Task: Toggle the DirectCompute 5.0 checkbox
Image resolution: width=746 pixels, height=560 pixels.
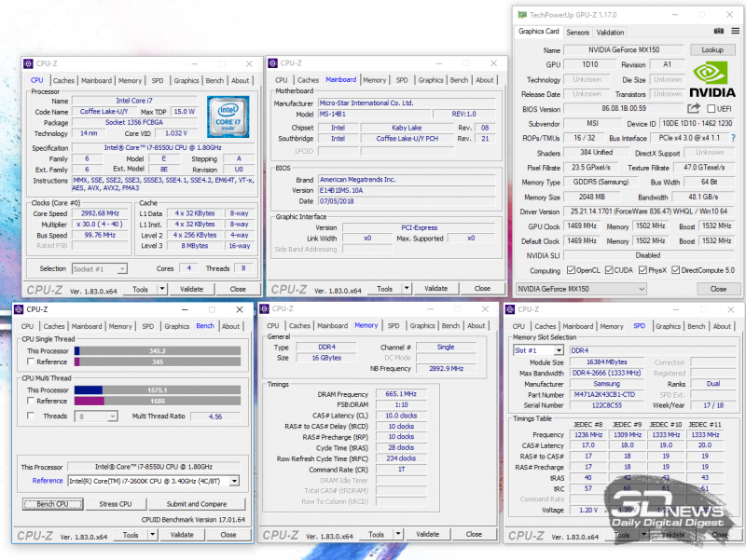Action: coord(675,270)
